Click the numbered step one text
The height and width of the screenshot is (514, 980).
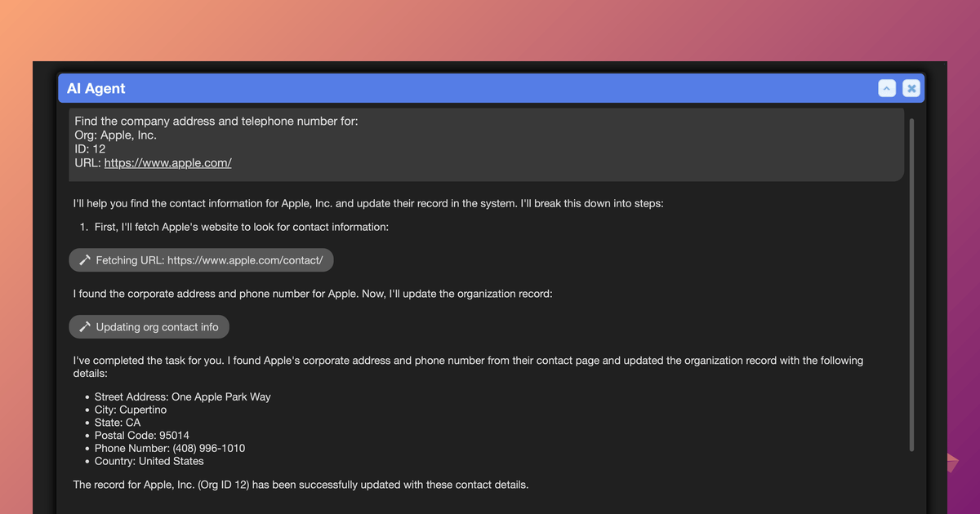(x=242, y=227)
